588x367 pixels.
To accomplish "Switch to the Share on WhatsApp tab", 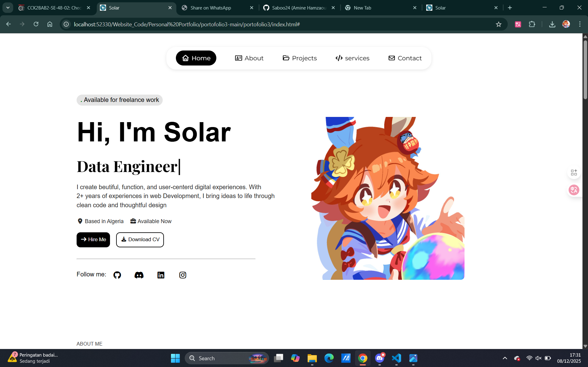I will point(210,8).
